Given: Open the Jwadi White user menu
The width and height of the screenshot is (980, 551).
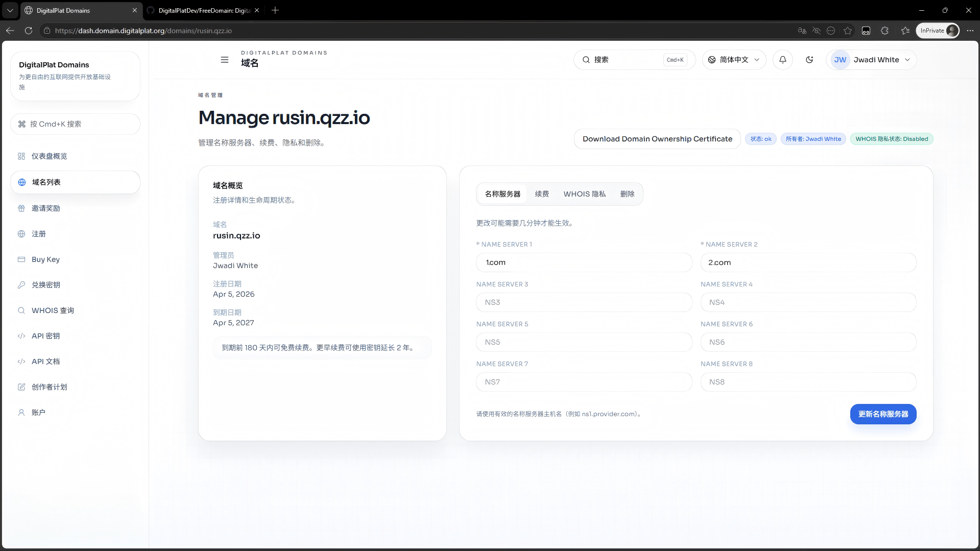Looking at the screenshot, I should tap(871, 60).
